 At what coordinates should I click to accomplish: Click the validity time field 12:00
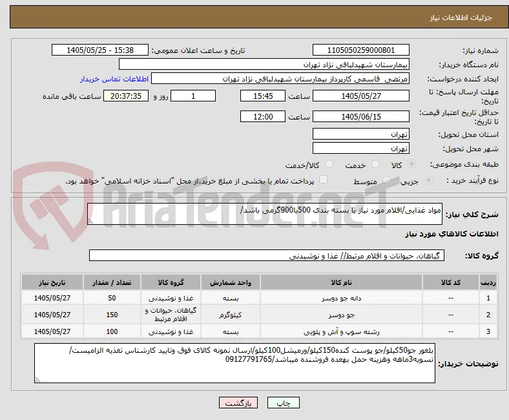pyautogui.click(x=263, y=116)
